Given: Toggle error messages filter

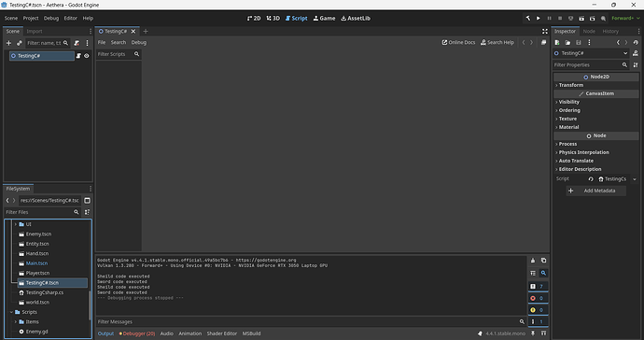Looking at the screenshot, I should pos(538,298).
